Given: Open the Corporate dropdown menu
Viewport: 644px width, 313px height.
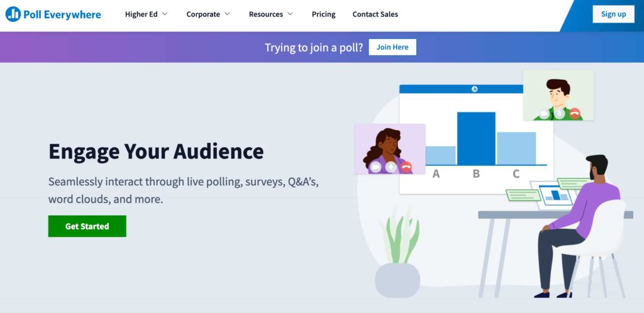Looking at the screenshot, I should (208, 14).
